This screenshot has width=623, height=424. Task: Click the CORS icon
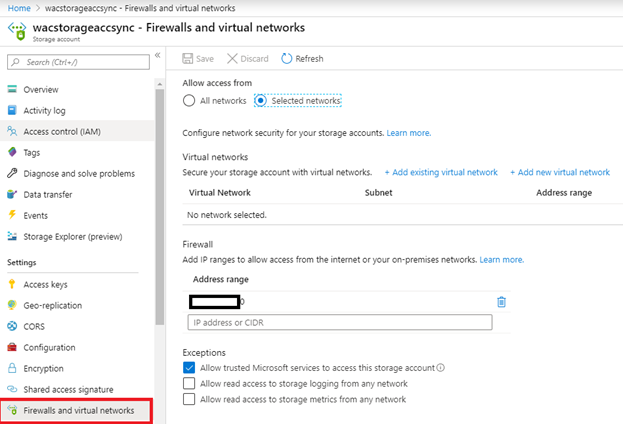(x=12, y=326)
